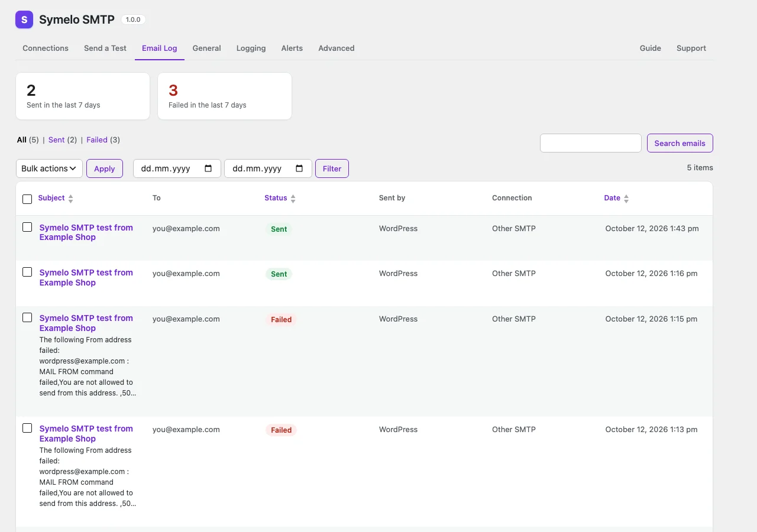Check the email row dated 1:43 pm
The height and width of the screenshot is (532, 757).
(x=27, y=227)
